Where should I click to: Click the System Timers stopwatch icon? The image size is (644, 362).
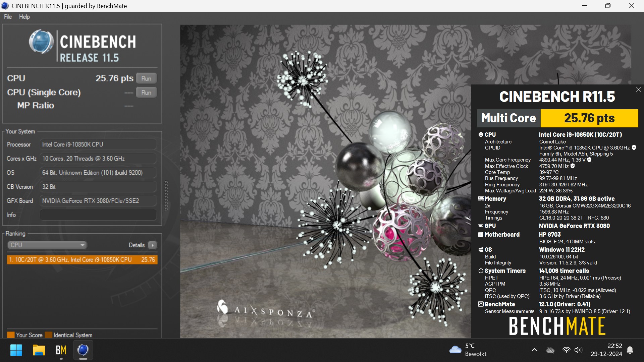(x=481, y=270)
